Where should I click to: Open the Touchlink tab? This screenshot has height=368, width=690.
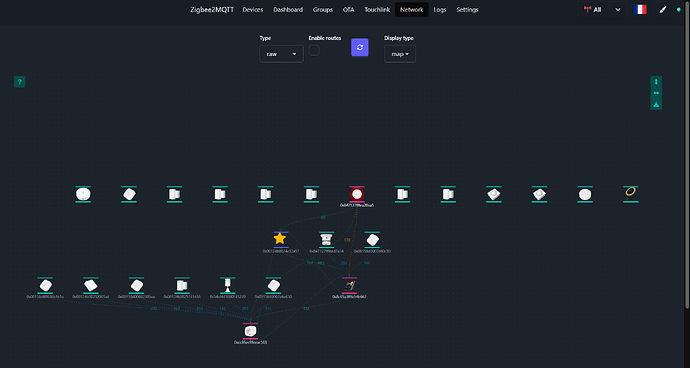tap(377, 10)
